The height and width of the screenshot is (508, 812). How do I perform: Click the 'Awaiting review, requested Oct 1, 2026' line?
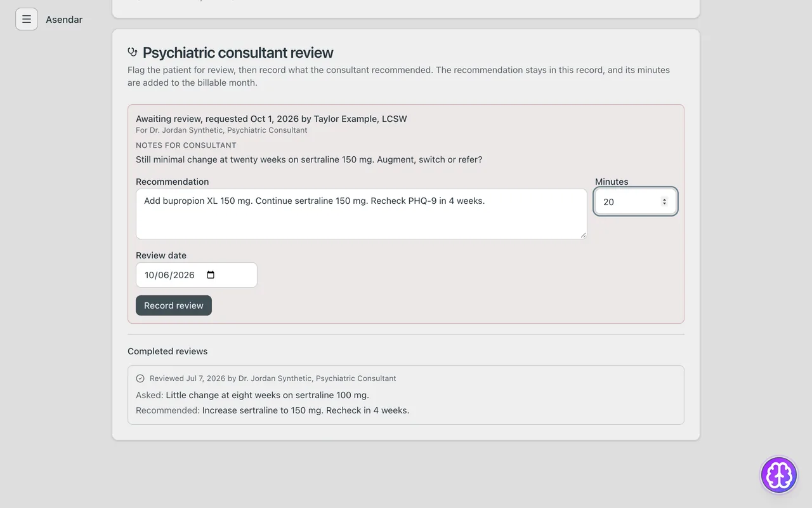coord(272,119)
